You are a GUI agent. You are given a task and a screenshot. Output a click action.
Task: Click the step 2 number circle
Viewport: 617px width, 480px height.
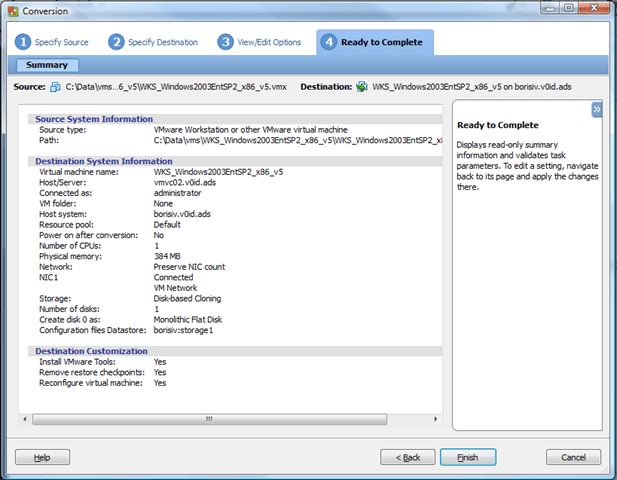click(117, 42)
